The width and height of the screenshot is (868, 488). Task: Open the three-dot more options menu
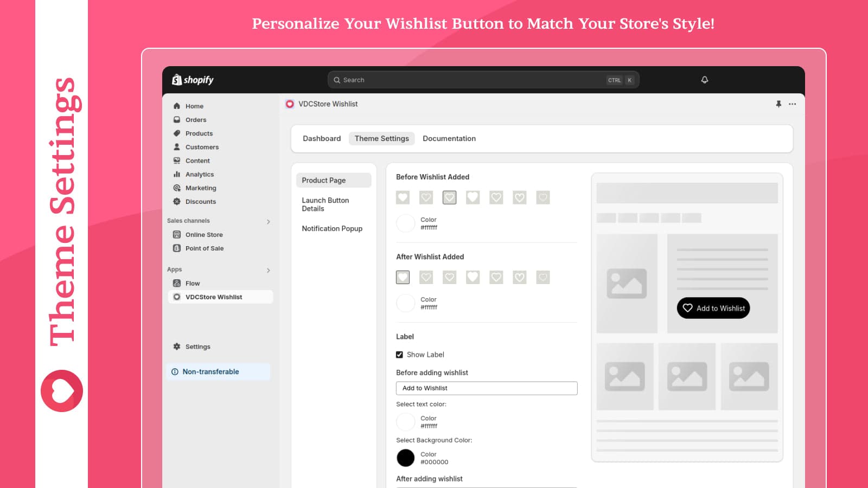(792, 104)
